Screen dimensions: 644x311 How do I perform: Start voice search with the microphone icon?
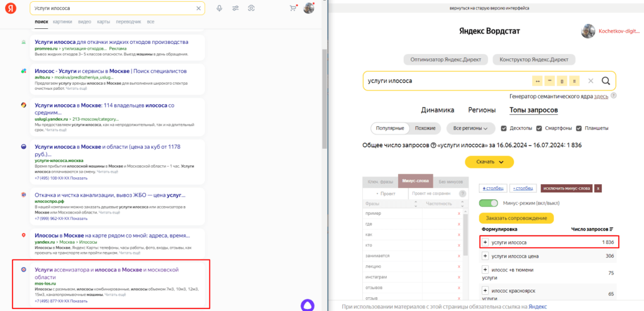pos(219,8)
